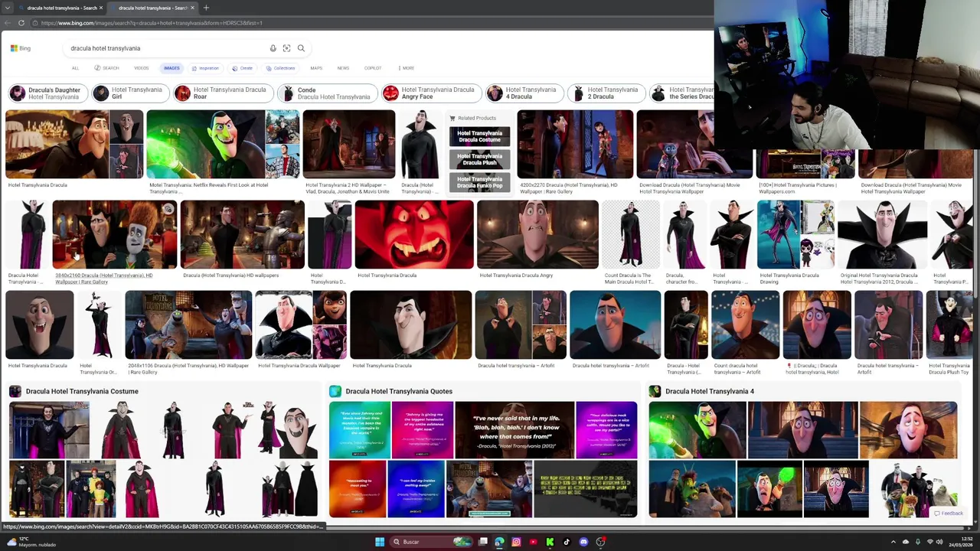
Task: Open Task View taskbar icon
Action: pyautogui.click(x=482, y=542)
